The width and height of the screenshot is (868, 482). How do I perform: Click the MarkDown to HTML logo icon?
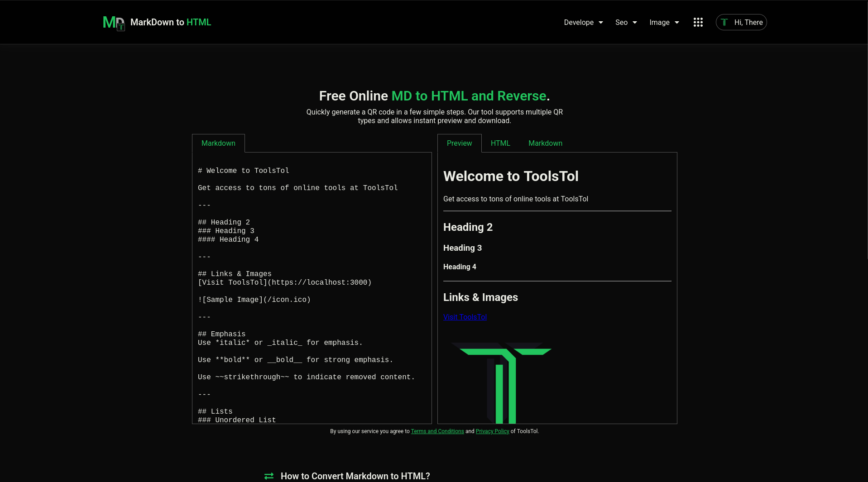[x=113, y=22]
